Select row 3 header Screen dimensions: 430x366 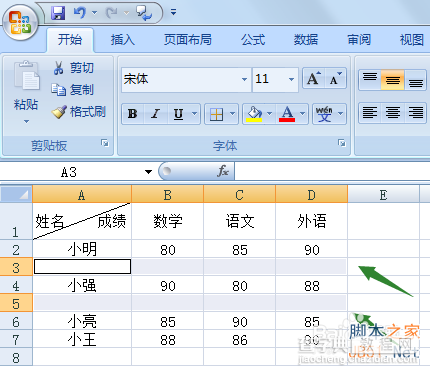pyautogui.click(x=16, y=267)
